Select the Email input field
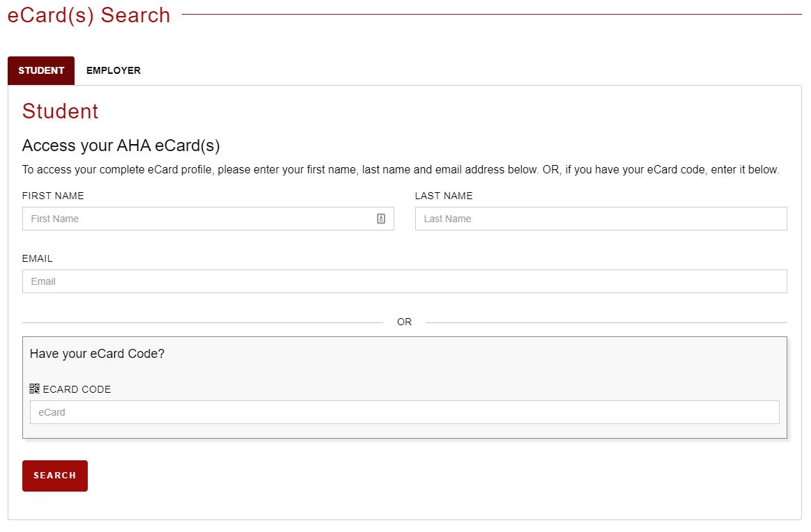The image size is (811, 532). [405, 281]
